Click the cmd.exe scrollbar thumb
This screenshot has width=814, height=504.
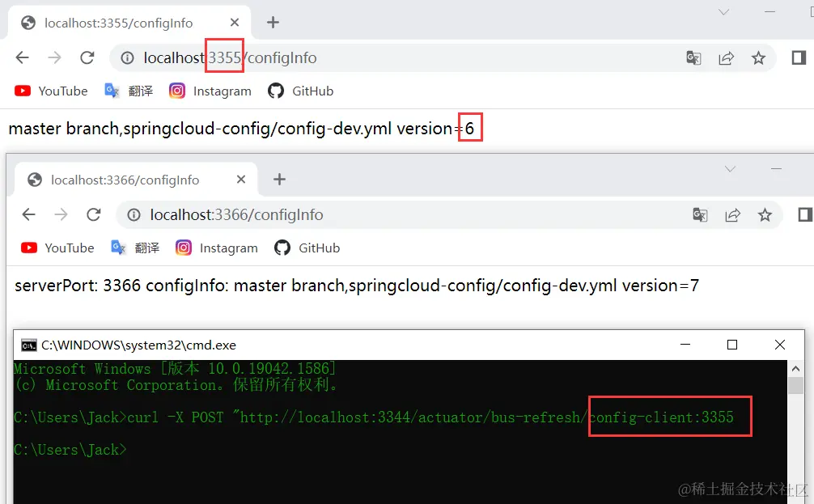795,386
